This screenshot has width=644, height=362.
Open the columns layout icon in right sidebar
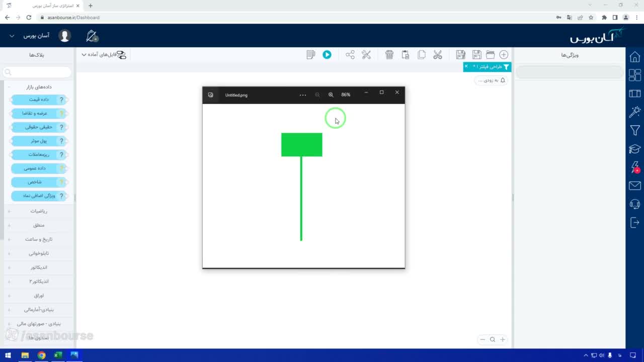click(635, 94)
